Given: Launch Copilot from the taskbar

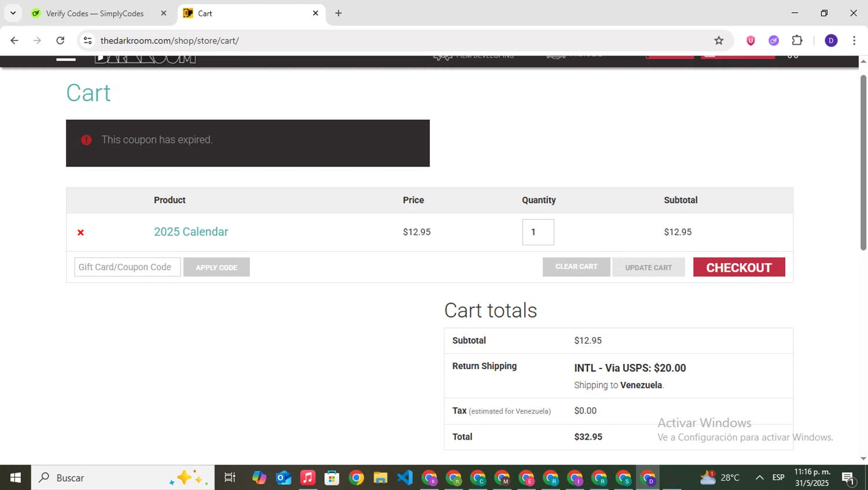Looking at the screenshot, I should tap(259, 478).
